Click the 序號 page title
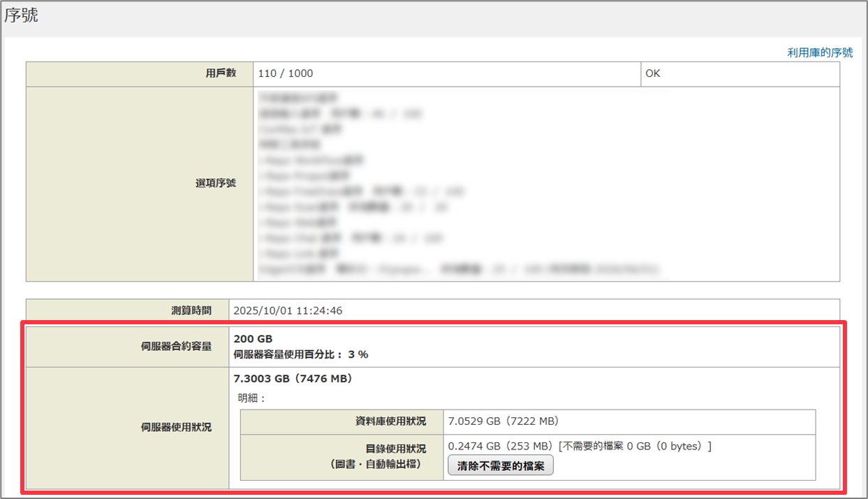 21,15
